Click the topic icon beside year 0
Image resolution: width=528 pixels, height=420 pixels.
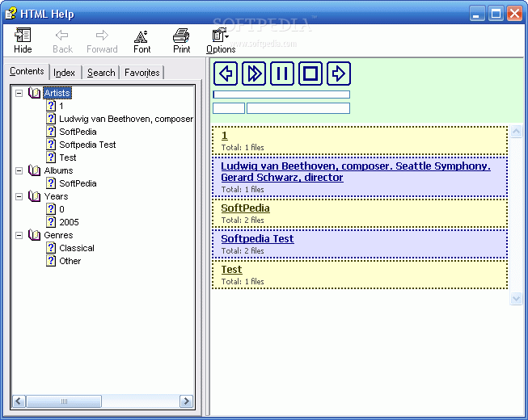click(51, 209)
